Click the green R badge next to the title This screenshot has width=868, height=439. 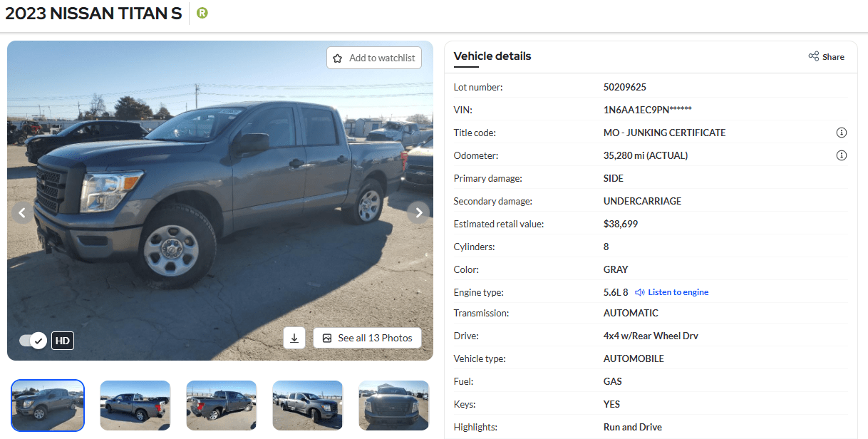click(202, 13)
